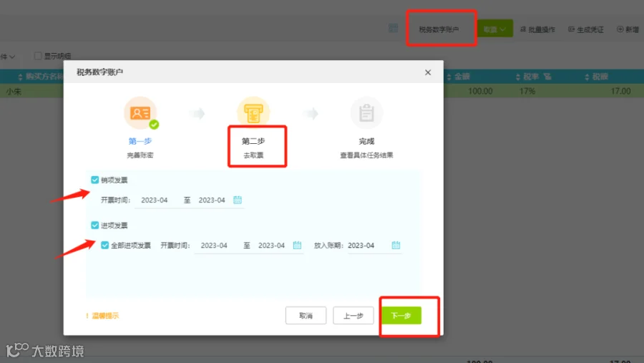Screen dimensions: 644x363
Task: Open calendar for 放入账期
Action: point(396,246)
